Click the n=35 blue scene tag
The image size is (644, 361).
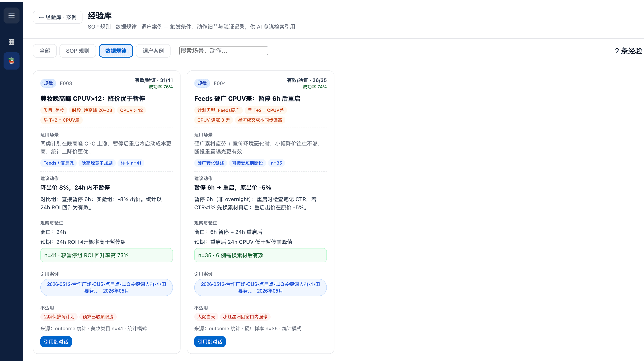click(276, 163)
